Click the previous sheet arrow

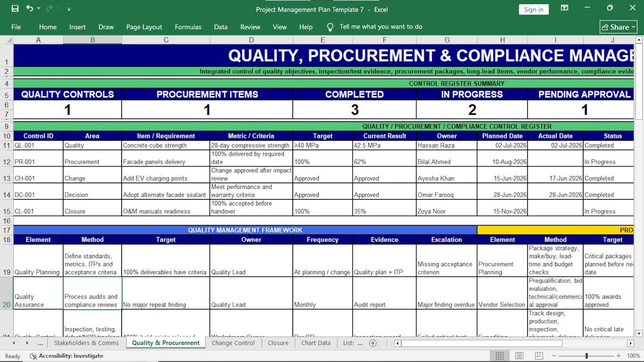(x=14, y=343)
